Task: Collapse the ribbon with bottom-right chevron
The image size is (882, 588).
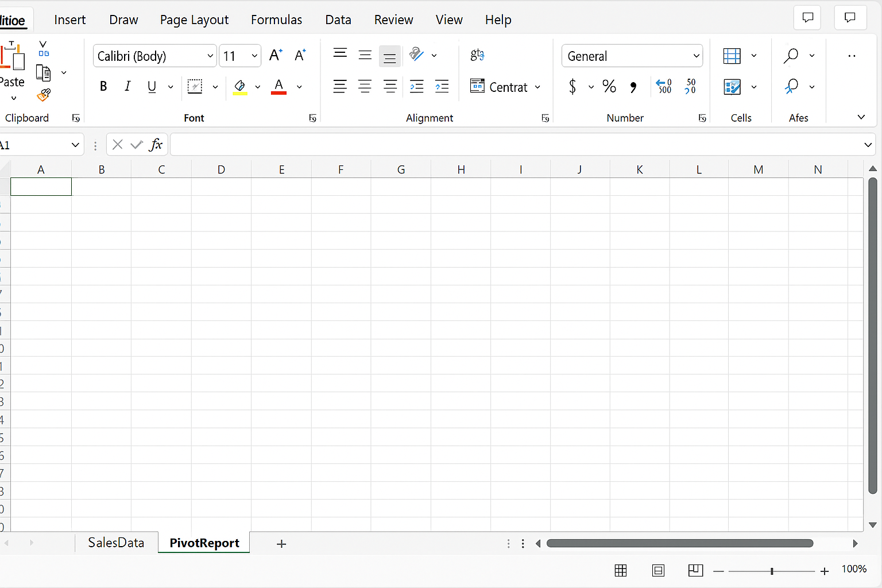Action: (x=861, y=117)
